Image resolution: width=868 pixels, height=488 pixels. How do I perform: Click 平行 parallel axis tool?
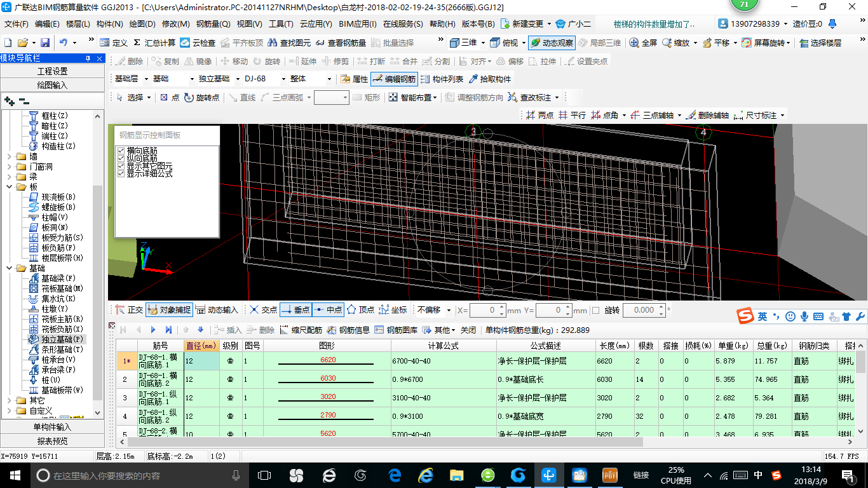[x=572, y=115]
